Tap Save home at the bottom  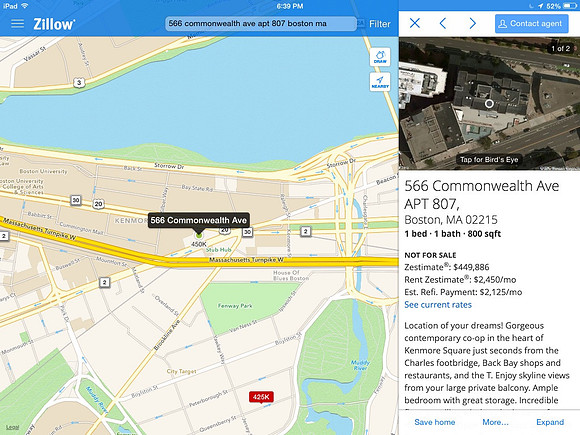(x=435, y=422)
